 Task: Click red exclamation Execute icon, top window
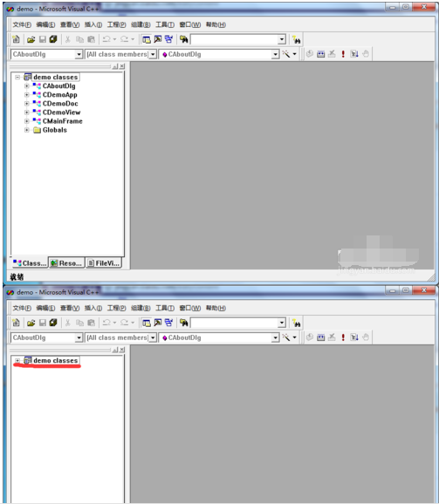point(343,54)
